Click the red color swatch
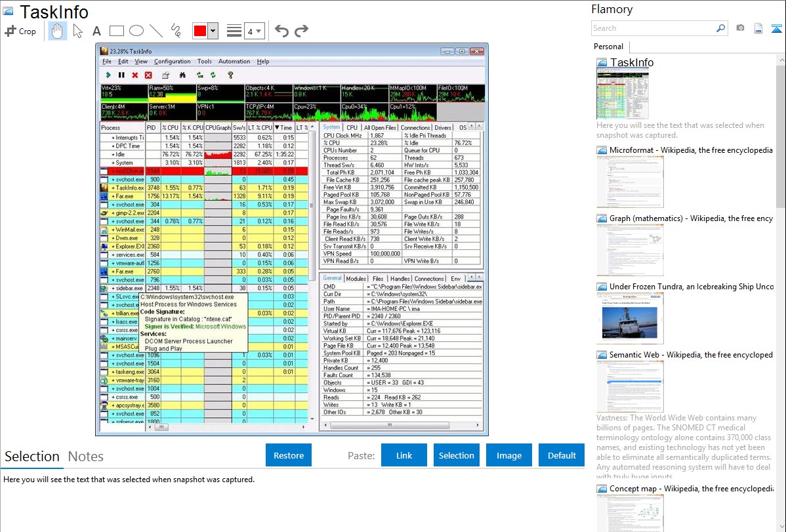Screen dimensions: 786x532 (199, 31)
